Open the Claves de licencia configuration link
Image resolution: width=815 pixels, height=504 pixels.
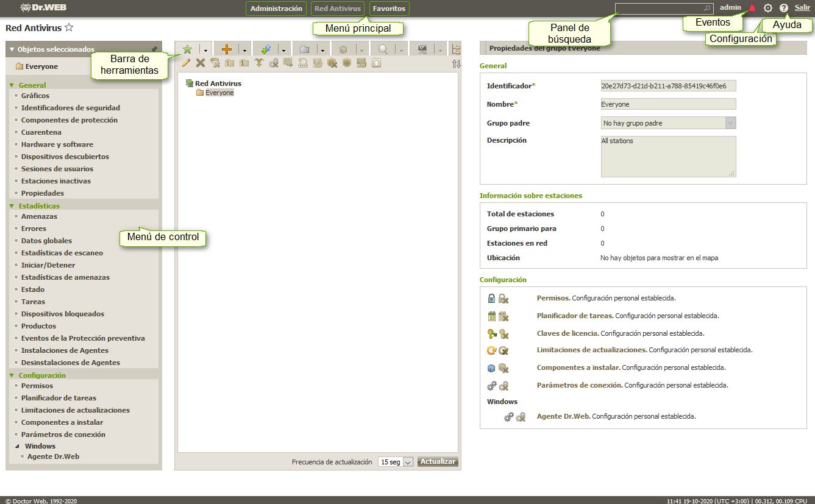pos(568,333)
